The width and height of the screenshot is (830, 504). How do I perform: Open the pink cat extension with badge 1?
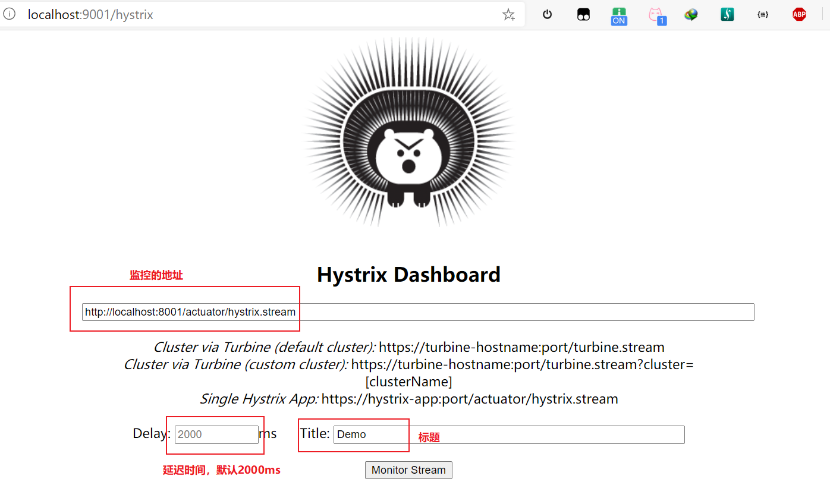pos(656,15)
